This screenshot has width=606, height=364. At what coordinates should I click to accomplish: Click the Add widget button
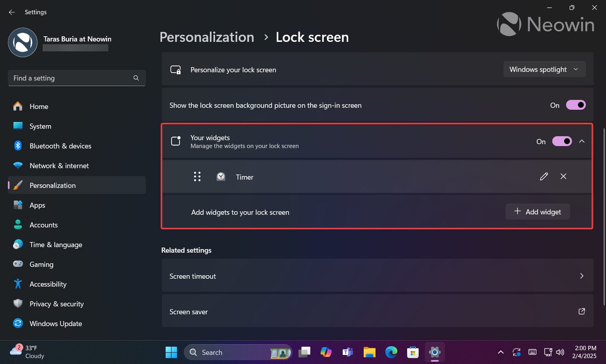pyautogui.click(x=538, y=212)
